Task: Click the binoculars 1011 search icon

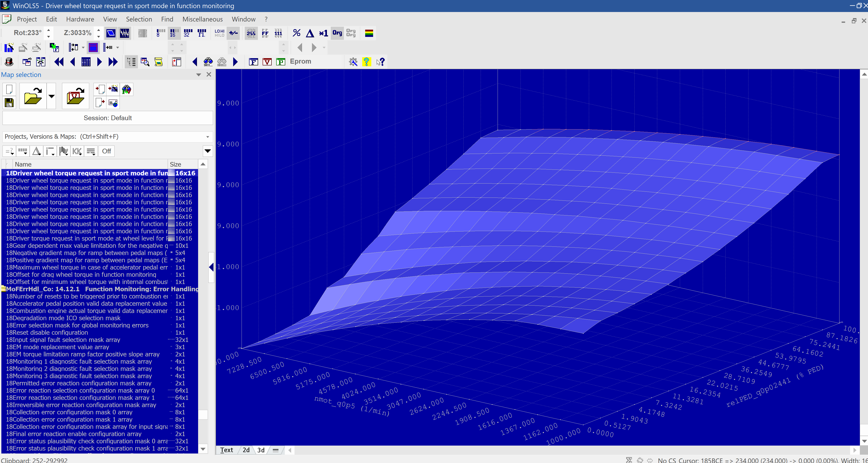Action: click(208, 62)
